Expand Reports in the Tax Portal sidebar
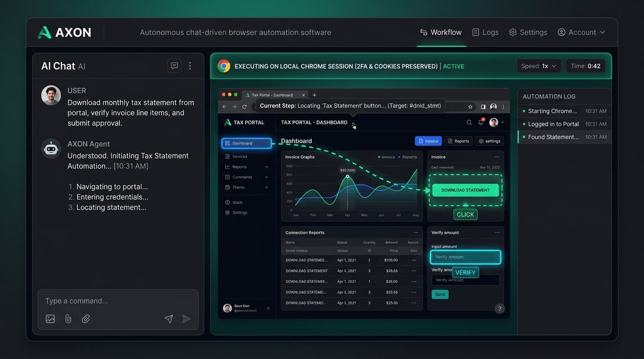The width and height of the screenshot is (644, 359). pyautogui.click(x=246, y=167)
